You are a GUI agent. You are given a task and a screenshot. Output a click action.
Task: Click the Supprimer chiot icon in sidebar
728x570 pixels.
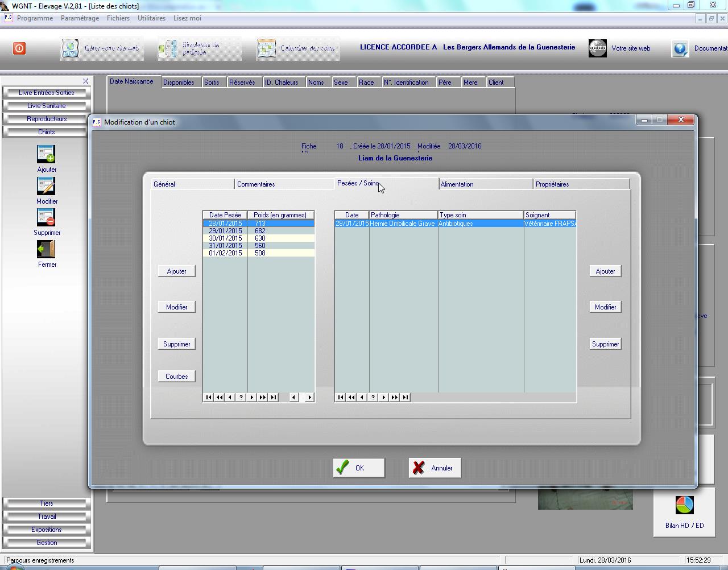46,218
